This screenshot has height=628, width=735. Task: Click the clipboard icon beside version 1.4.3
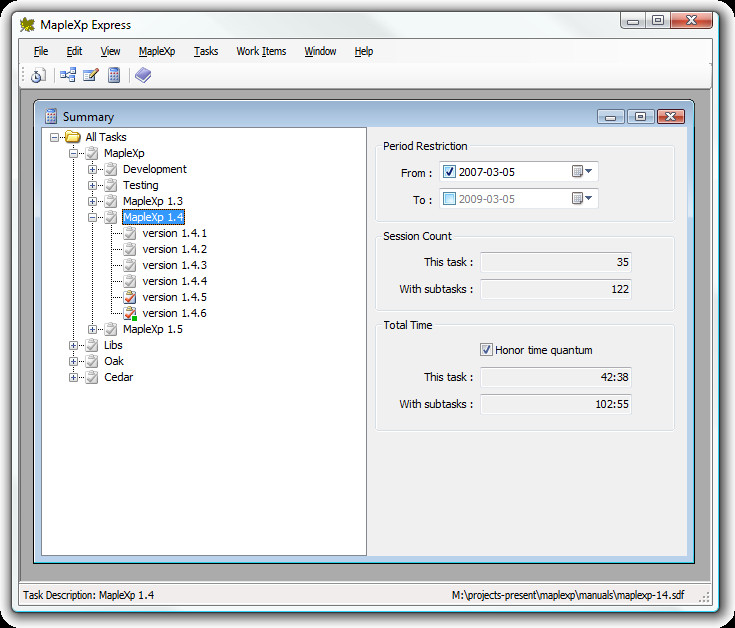[x=130, y=265]
